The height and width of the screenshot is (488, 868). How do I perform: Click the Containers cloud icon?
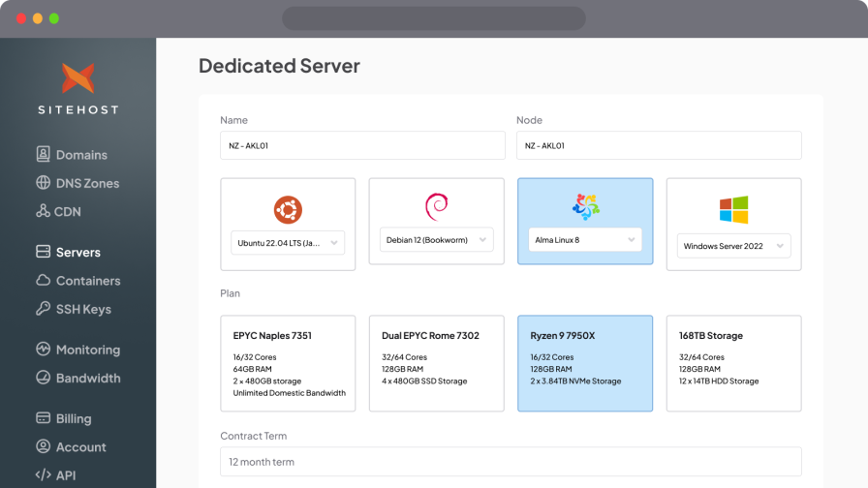click(44, 280)
